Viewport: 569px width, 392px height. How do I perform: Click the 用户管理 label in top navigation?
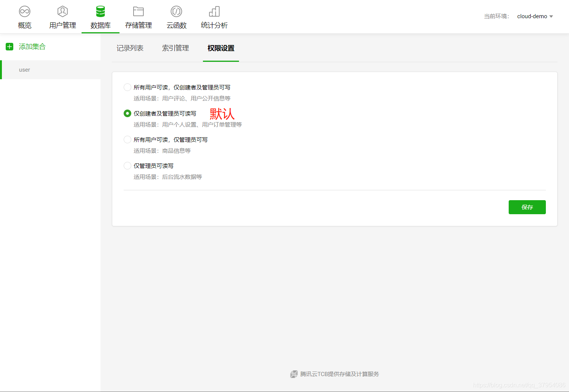pyautogui.click(x=63, y=25)
